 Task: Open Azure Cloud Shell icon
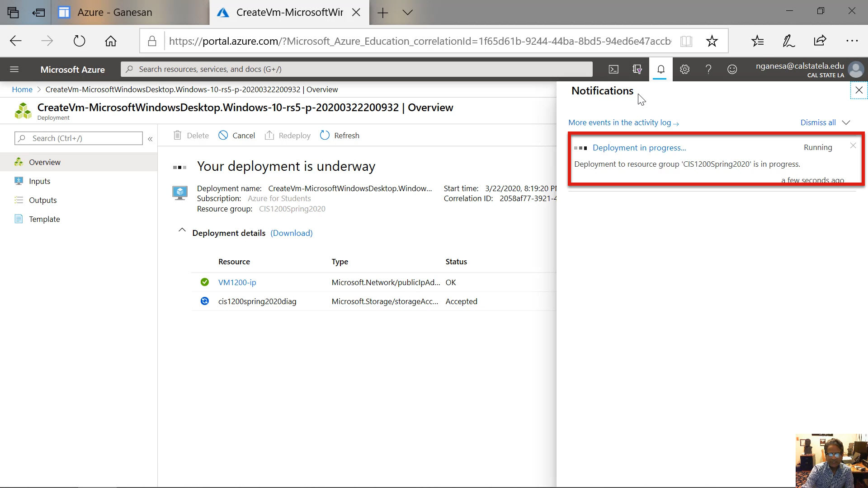(613, 69)
